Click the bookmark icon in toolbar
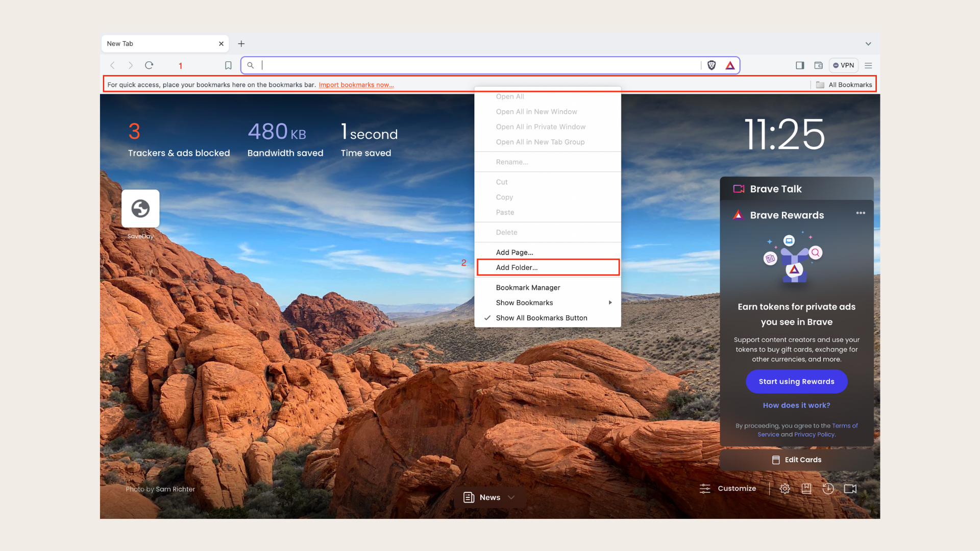Screen dimensions: 980x551 pos(228,65)
